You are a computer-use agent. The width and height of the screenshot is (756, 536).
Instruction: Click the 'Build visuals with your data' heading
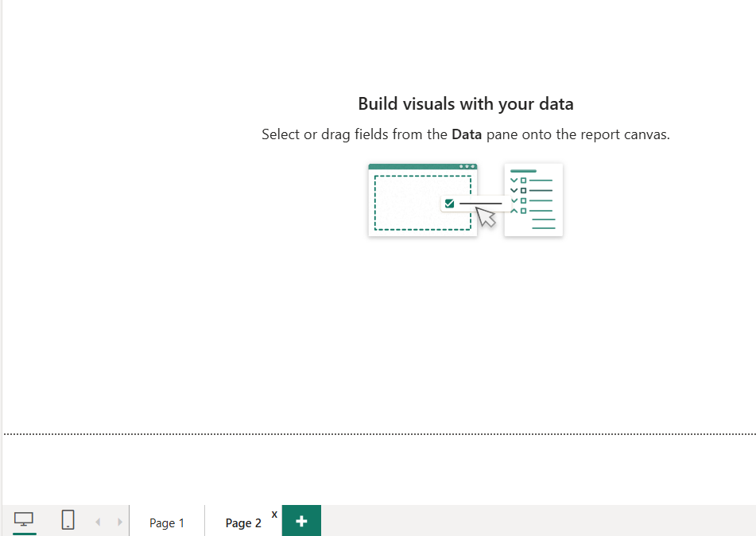coord(466,103)
